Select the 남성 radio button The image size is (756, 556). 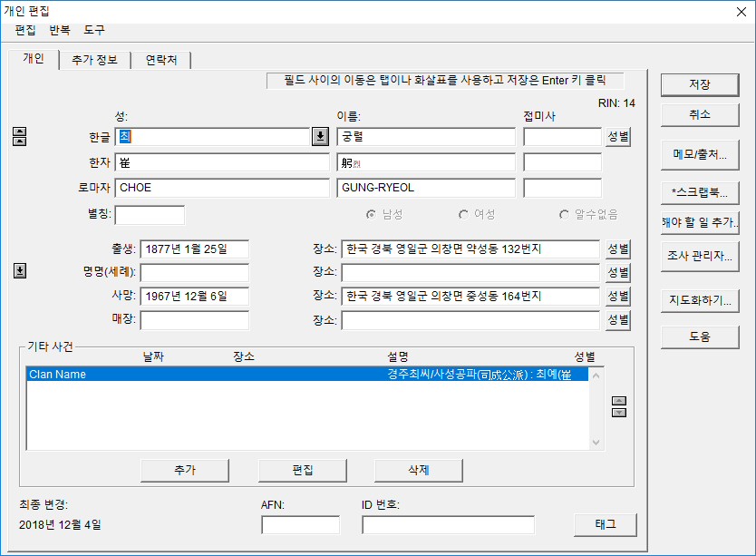[x=371, y=215]
